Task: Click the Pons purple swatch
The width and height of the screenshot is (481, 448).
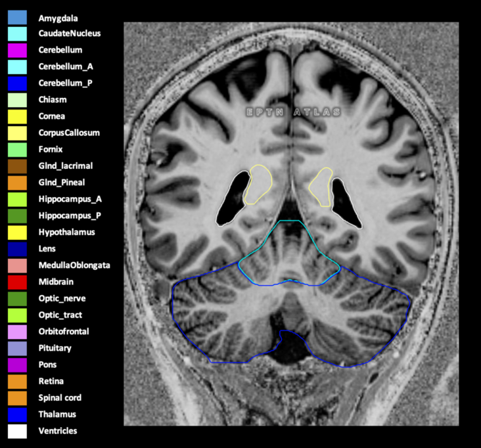Action: tap(17, 365)
